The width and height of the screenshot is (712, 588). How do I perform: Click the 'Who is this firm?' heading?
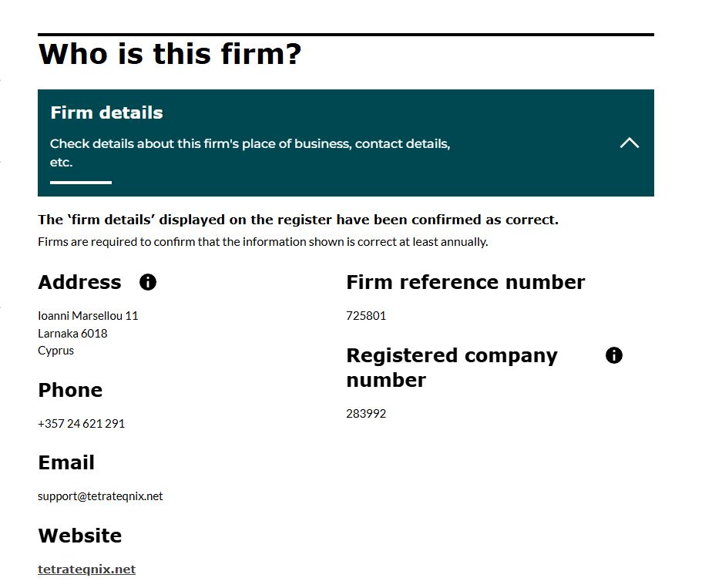coord(170,55)
